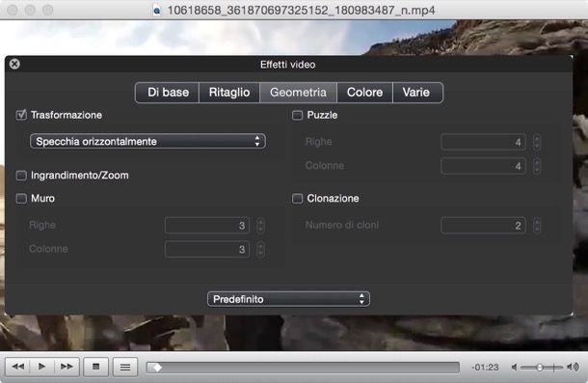Close the Effetti video panel
This screenshot has height=383, width=588.
14,64
